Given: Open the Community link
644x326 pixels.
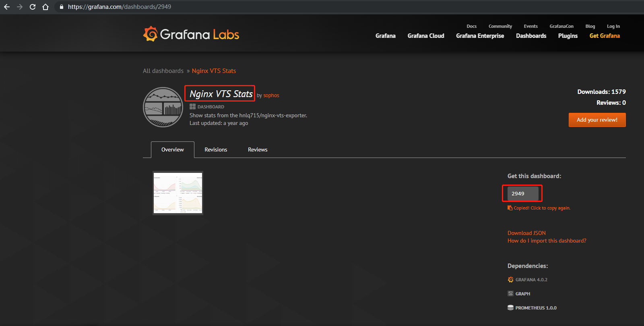Looking at the screenshot, I should coord(500,26).
